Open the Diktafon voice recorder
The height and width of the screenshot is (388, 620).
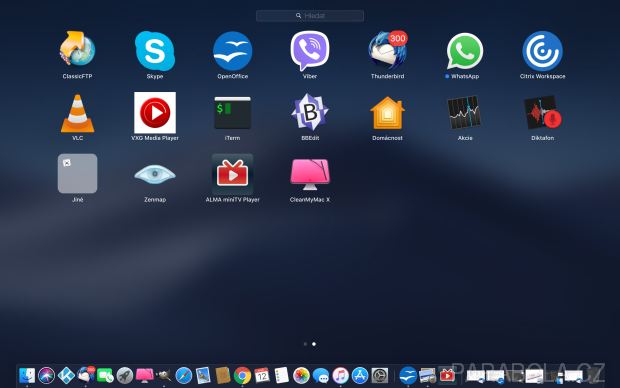point(542,113)
